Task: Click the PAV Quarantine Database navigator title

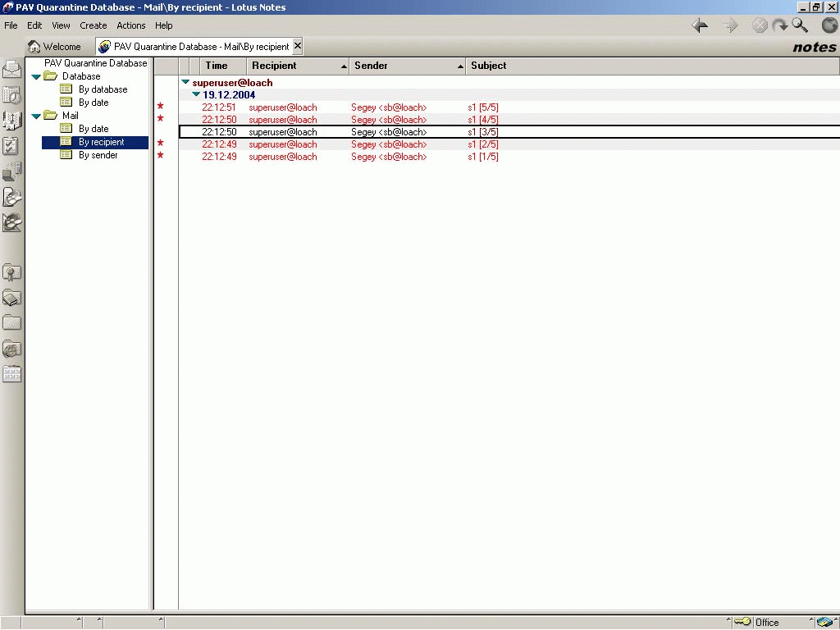Action: [95, 63]
